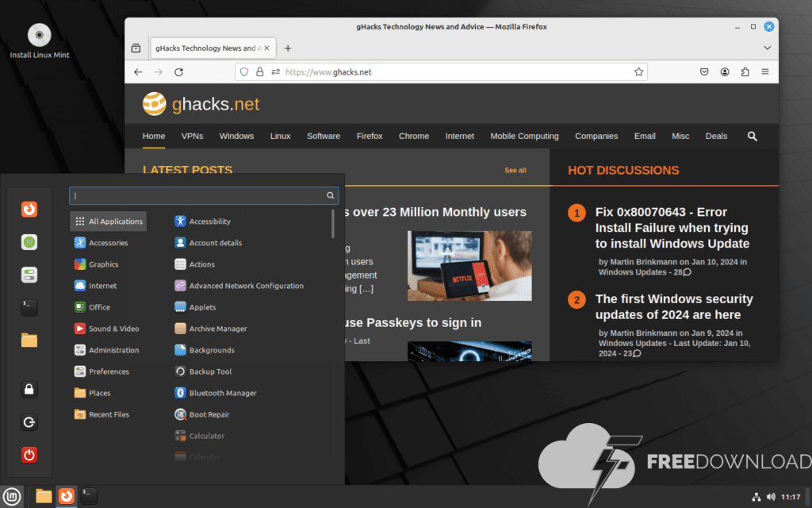The height and width of the screenshot is (508, 812).
Task: Click the menu applications list scrollbar
Action: coord(333,225)
